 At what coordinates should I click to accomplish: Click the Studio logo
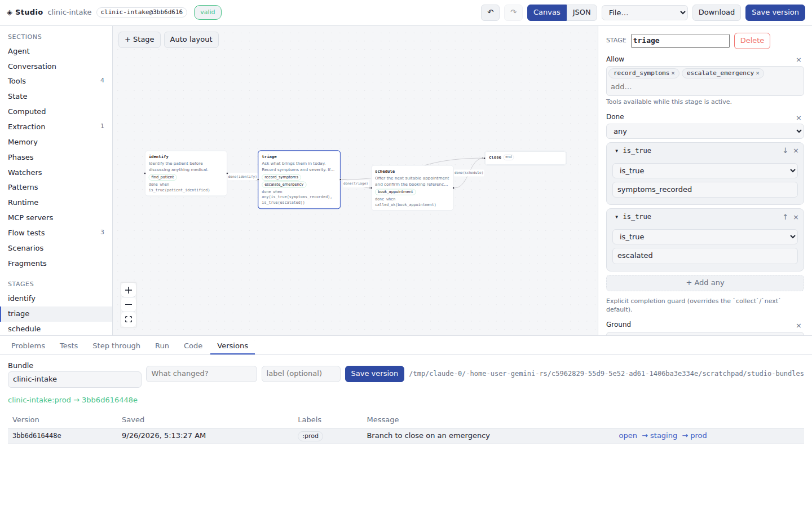pyautogui.click(x=25, y=12)
